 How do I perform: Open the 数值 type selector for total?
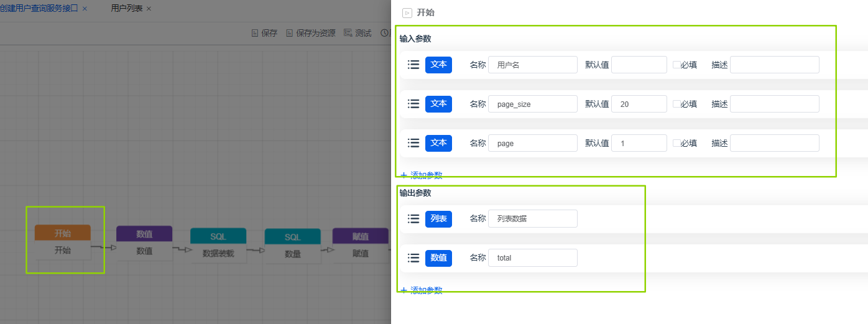438,257
